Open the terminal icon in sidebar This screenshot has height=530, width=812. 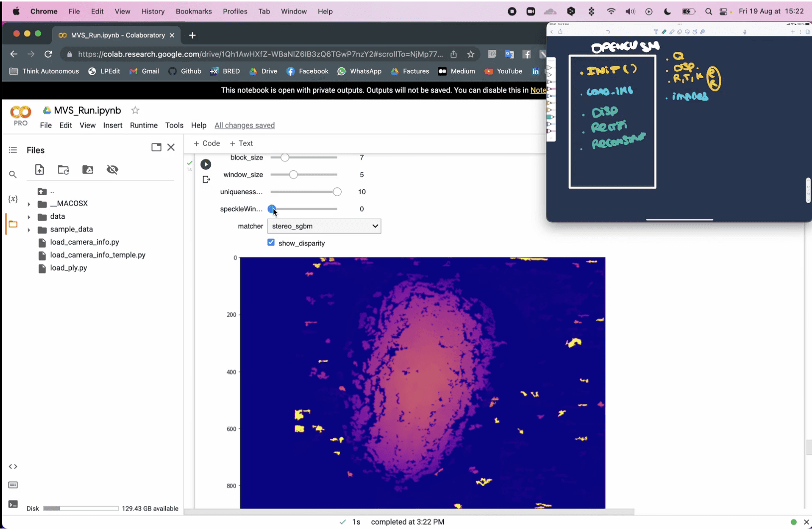13,505
